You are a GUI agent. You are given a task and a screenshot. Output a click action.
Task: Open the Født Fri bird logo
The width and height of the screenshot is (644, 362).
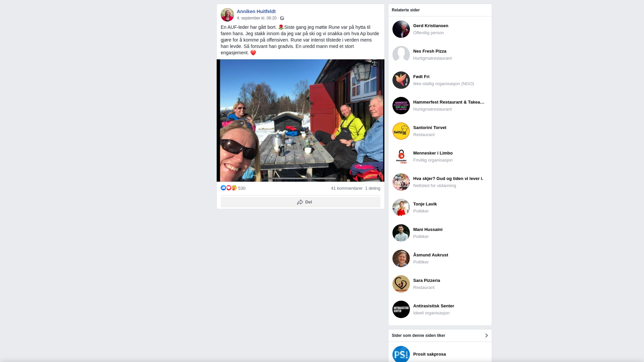tap(401, 80)
